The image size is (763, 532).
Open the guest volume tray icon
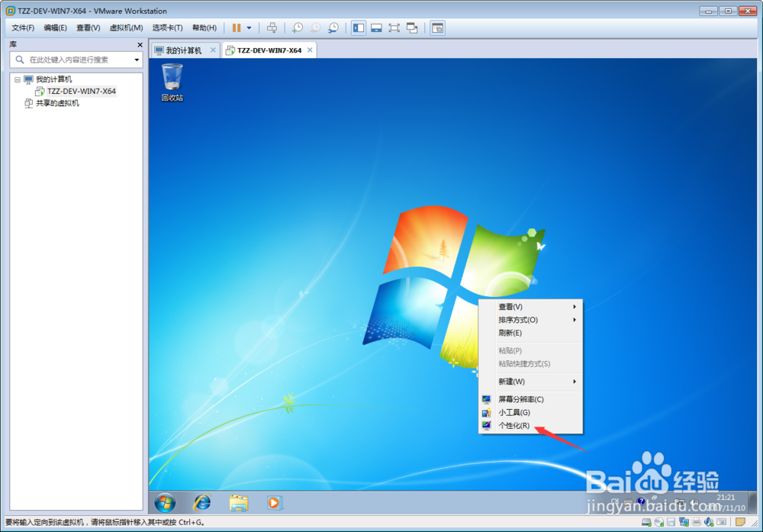pos(694,501)
